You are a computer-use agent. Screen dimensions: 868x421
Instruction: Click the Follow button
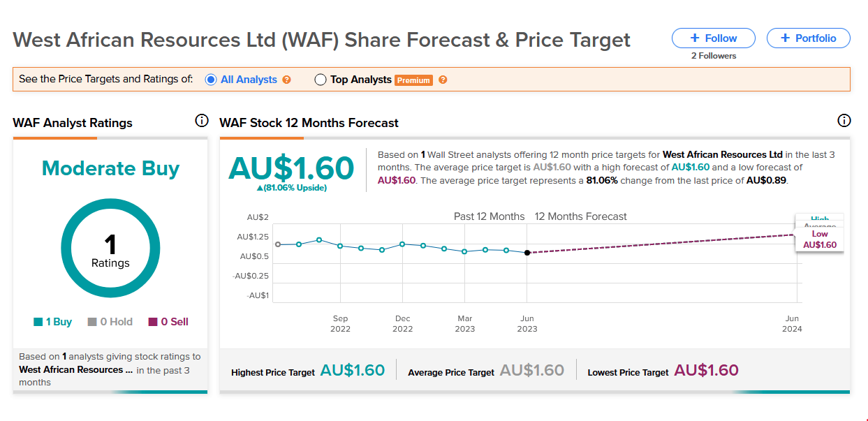[x=713, y=38]
